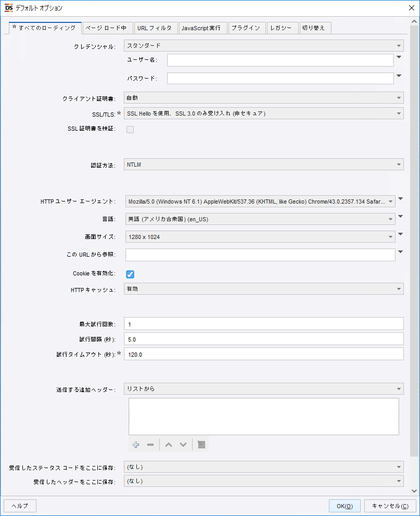420x516 pixels.
Task: Click the DS icon in the title bar
Action: click(x=8, y=8)
